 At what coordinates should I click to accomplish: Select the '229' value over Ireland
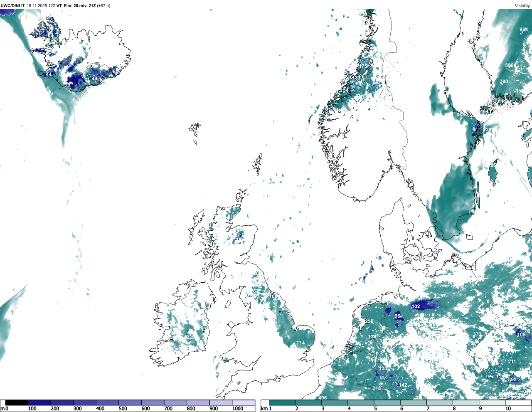click(x=190, y=337)
